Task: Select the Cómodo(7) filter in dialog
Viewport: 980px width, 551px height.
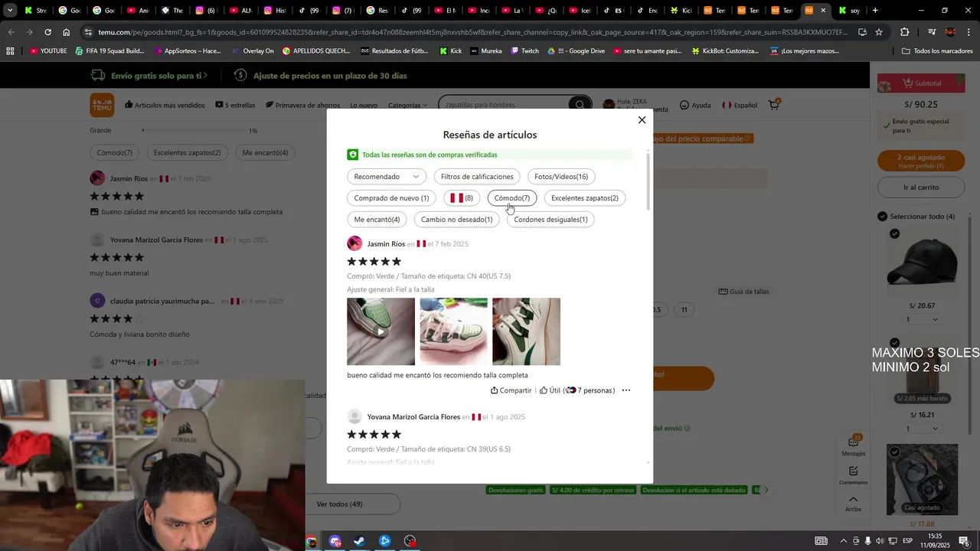Action: pos(511,198)
